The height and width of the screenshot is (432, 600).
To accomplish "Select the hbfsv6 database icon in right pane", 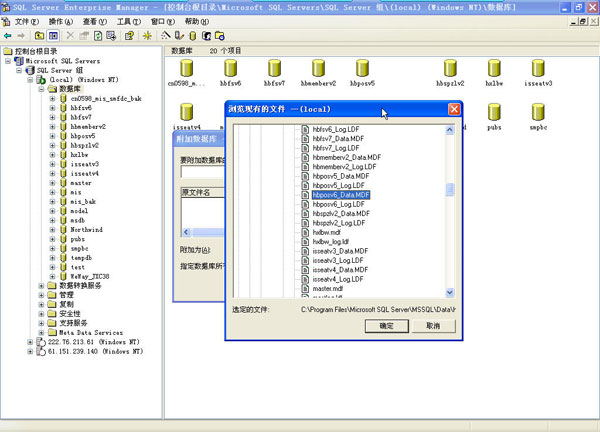I will pyautogui.click(x=230, y=69).
